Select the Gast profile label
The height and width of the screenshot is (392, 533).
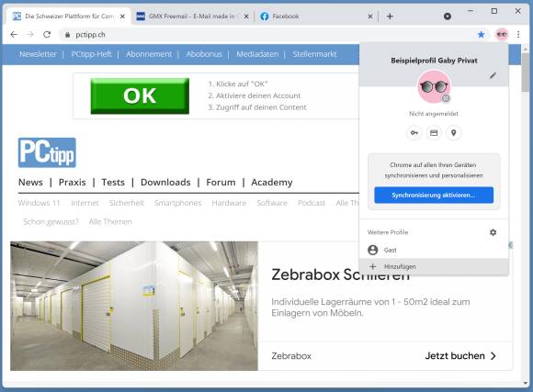pos(391,250)
